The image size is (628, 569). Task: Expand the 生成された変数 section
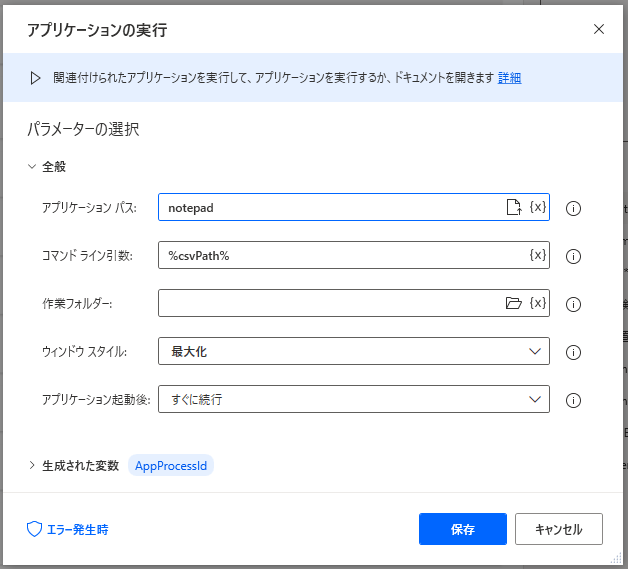(x=32, y=465)
